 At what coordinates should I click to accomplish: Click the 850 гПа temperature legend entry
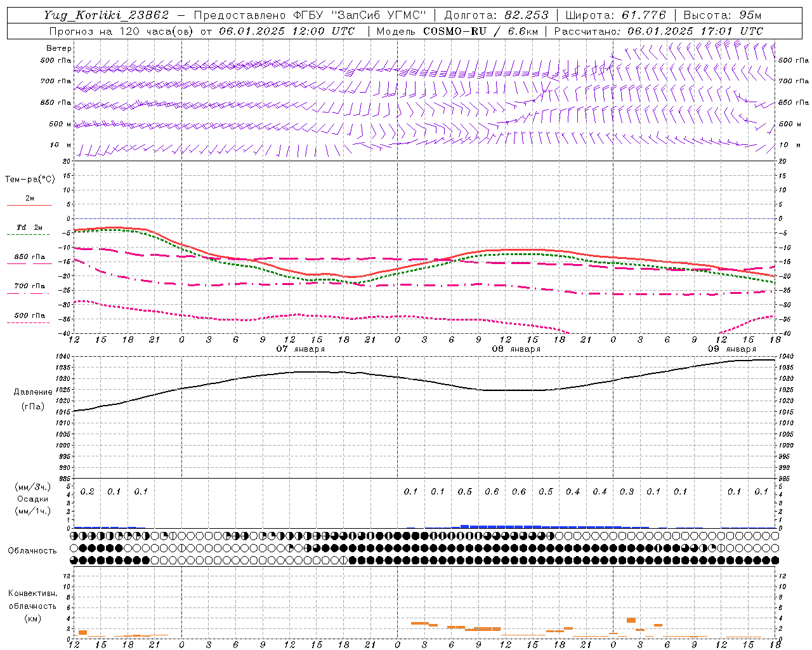click(30, 257)
